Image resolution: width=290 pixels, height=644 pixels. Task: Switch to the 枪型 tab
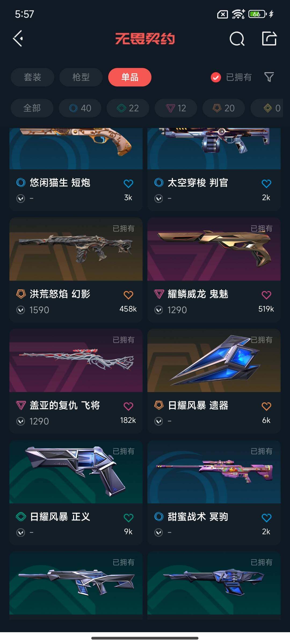click(x=81, y=77)
